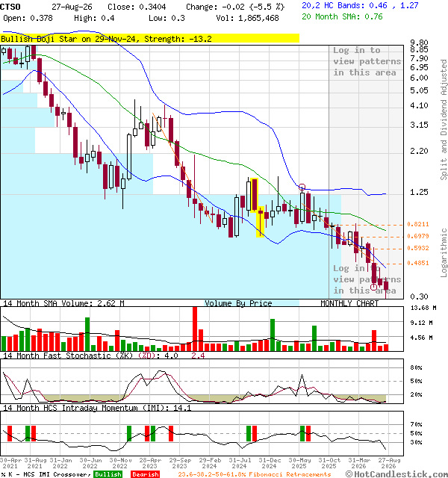Click the yellow Bullish Doji Star banner
This screenshot has height=478, width=448.
tap(149, 39)
